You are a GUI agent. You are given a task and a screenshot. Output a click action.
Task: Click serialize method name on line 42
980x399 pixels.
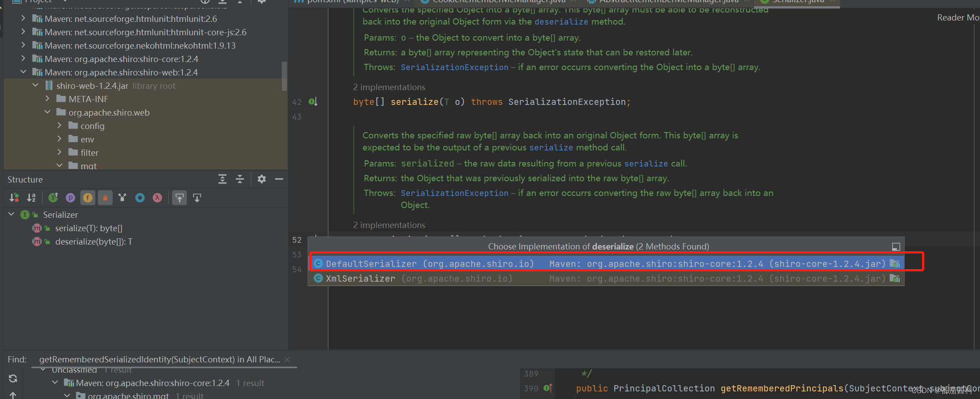tap(415, 102)
